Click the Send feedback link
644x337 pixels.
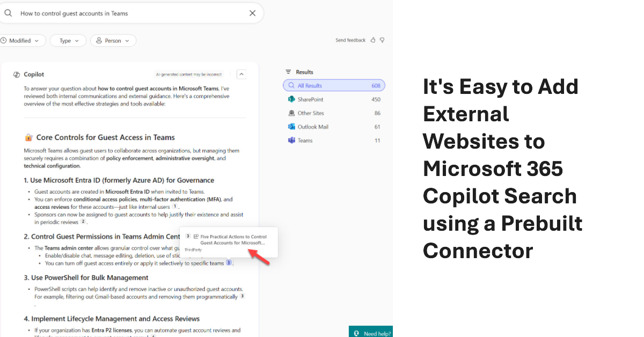tap(350, 40)
